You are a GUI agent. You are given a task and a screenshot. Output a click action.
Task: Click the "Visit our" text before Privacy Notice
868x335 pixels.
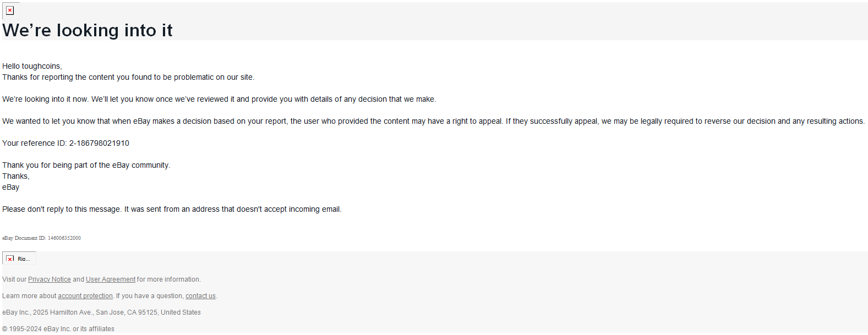[14, 279]
